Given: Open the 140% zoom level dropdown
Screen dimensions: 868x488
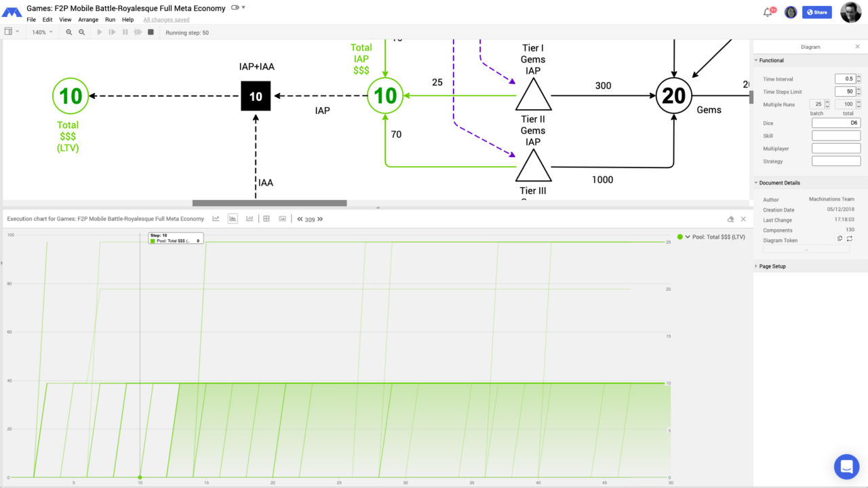Looking at the screenshot, I should click(42, 32).
